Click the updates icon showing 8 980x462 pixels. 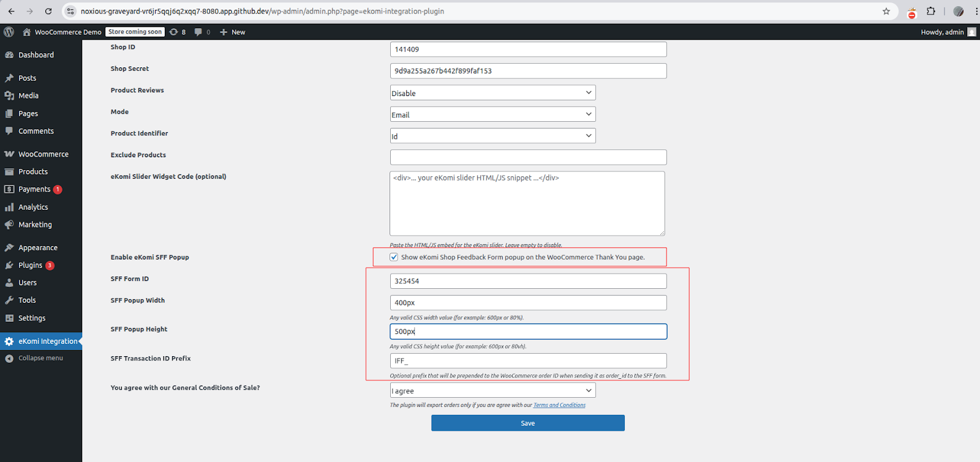click(174, 32)
